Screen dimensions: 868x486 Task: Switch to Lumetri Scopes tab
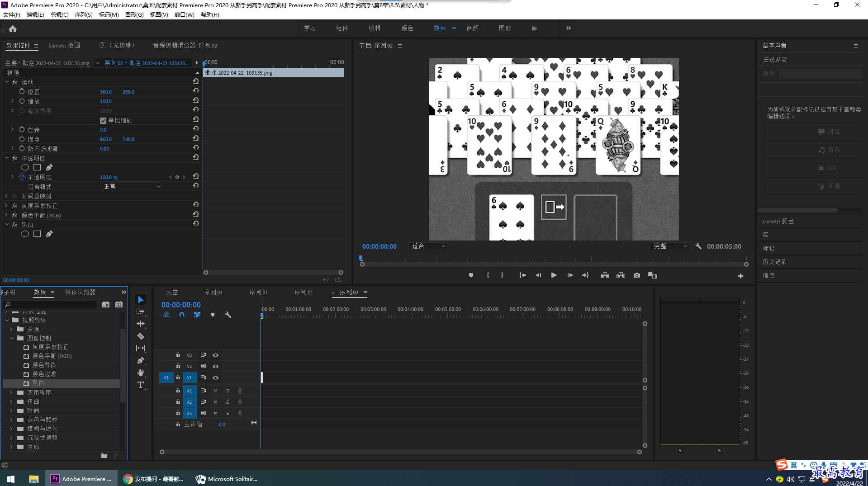click(x=64, y=46)
